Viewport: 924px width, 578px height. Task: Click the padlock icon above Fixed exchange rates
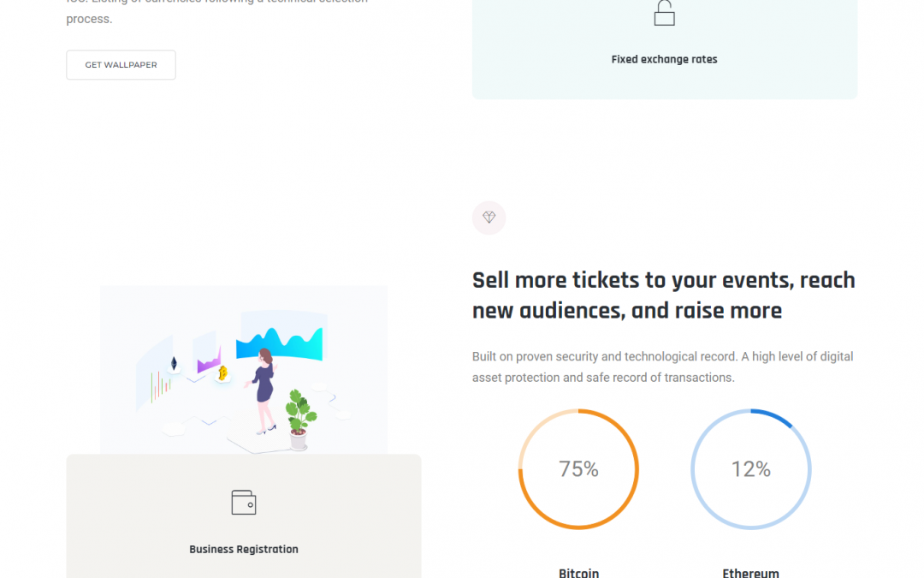pos(664,12)
